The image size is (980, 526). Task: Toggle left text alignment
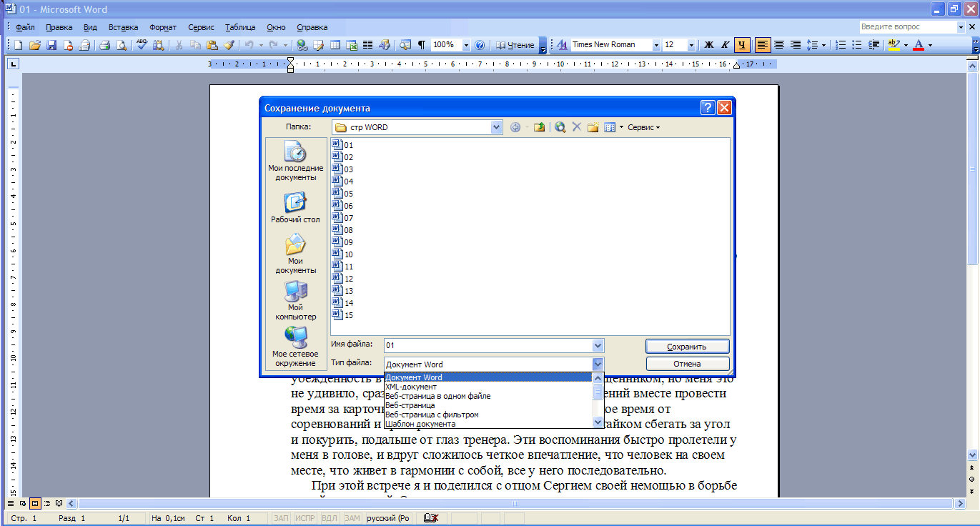click(x=763, y=45)
